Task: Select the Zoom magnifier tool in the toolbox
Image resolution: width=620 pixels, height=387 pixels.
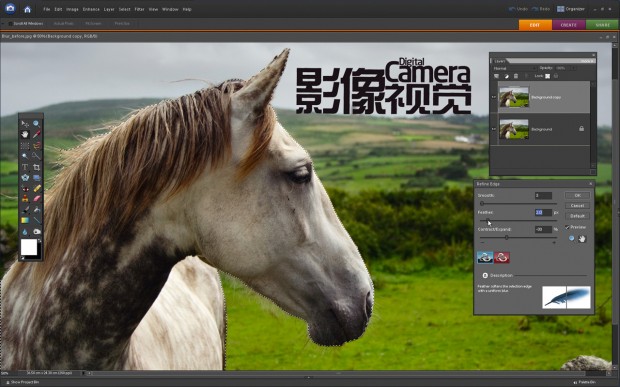Action: 36,123
